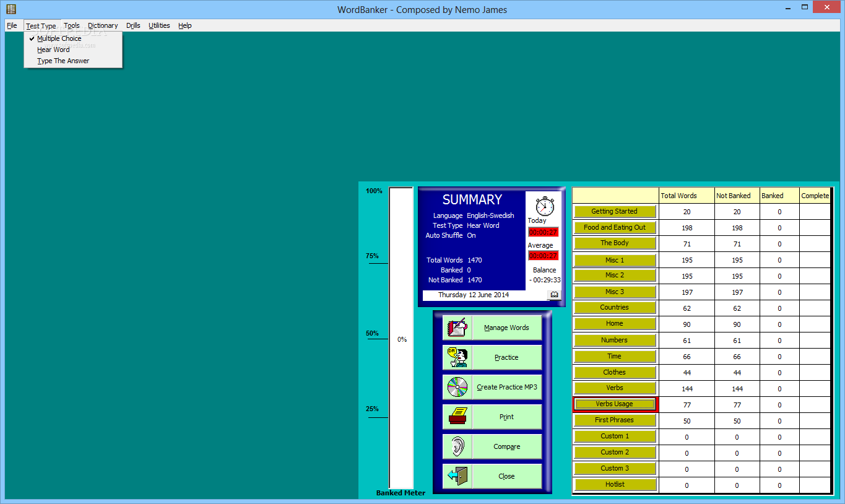
Task: Click the Practice speaking-man icon
Action: click(457, 357)
